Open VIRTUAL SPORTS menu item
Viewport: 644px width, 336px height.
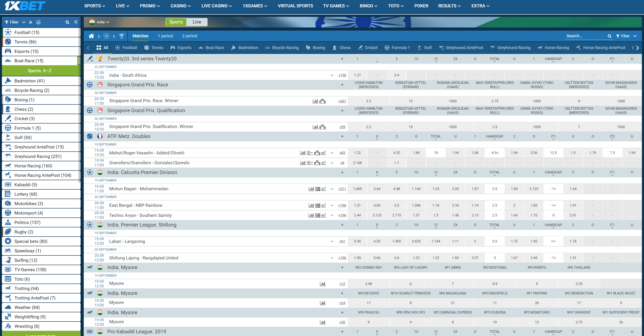(x=295, y=6)
